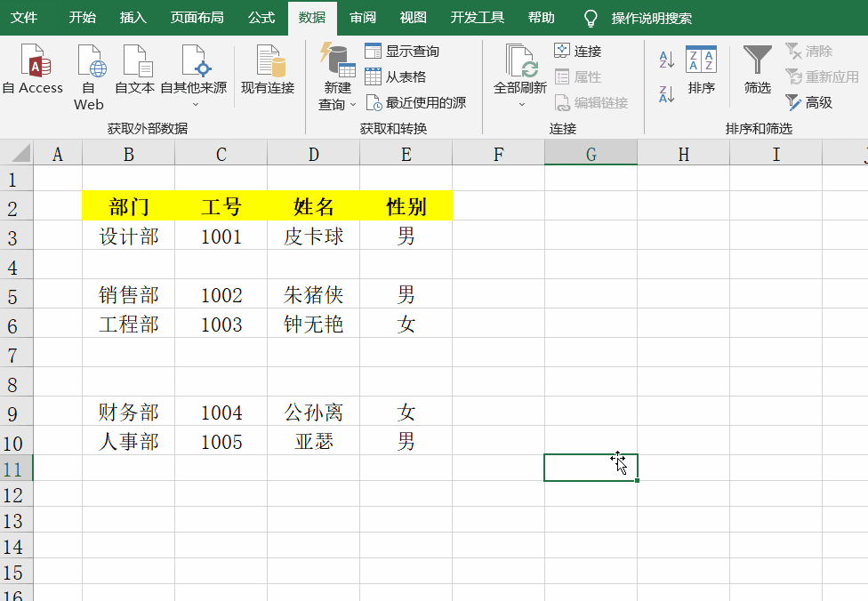The width and height of the screenshot is (868, 601).
Task: Switch to the 审阅 tab
Action: click(363, 18)
